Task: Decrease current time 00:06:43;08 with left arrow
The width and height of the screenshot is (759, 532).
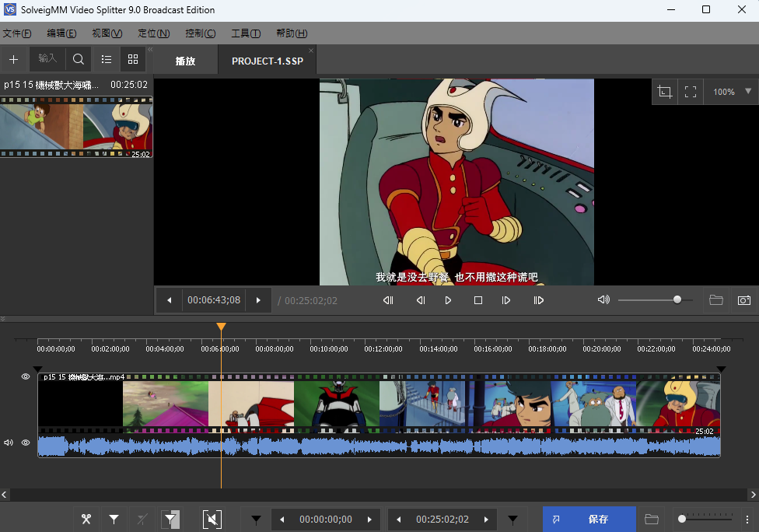Action: click(169, 300)
